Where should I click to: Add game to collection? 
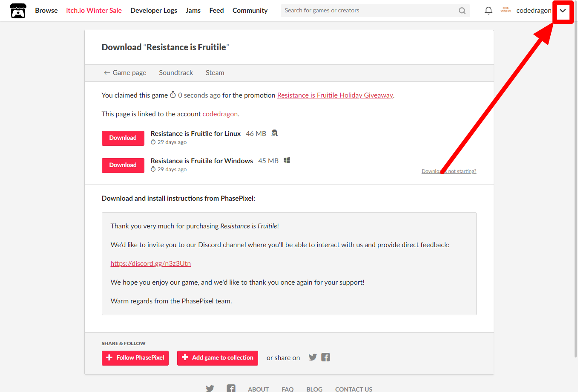click(218, 358)
